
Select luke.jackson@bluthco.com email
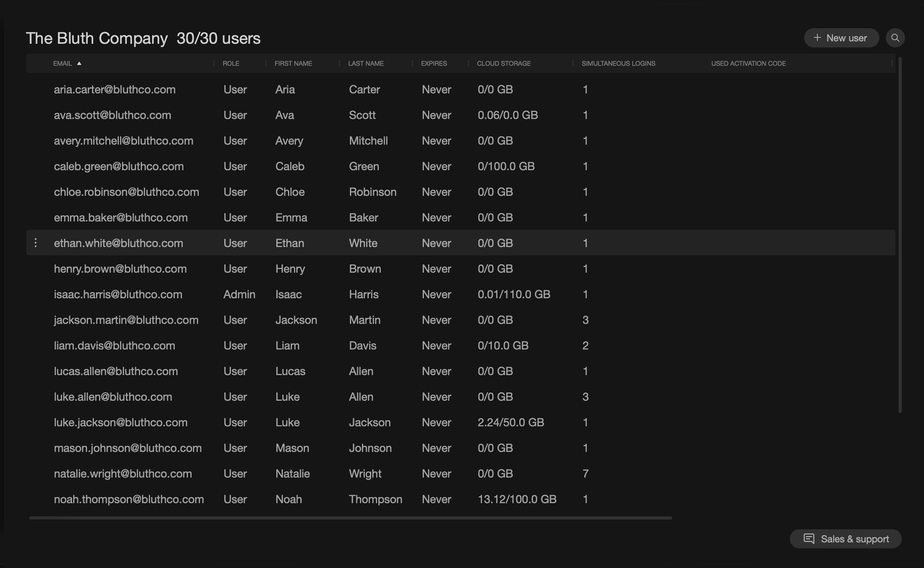point(121,422)
